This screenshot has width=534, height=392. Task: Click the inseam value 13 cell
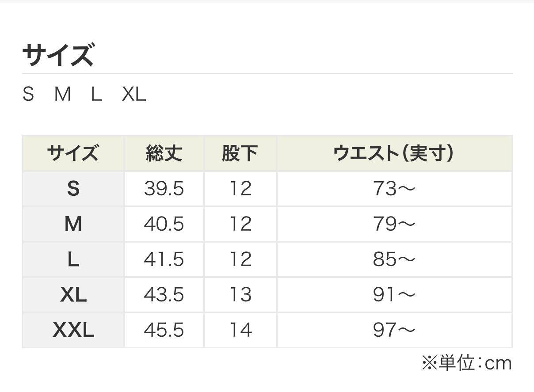(240, 295)
